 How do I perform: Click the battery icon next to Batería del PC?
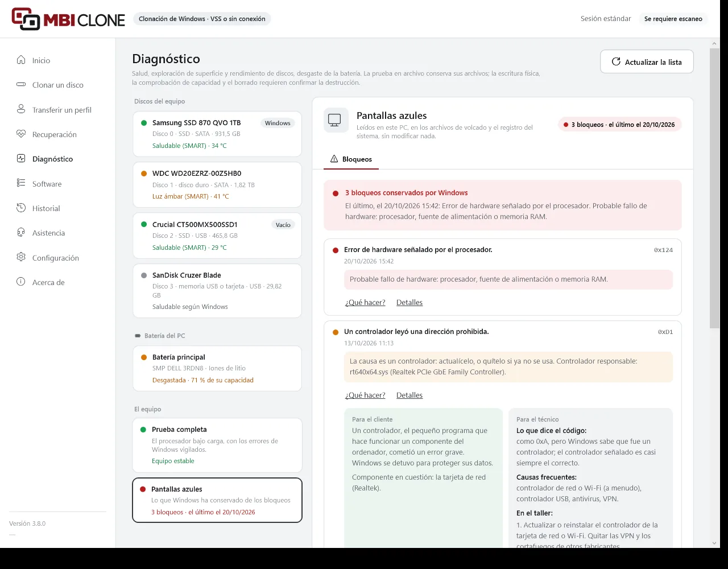click(137, 336)
